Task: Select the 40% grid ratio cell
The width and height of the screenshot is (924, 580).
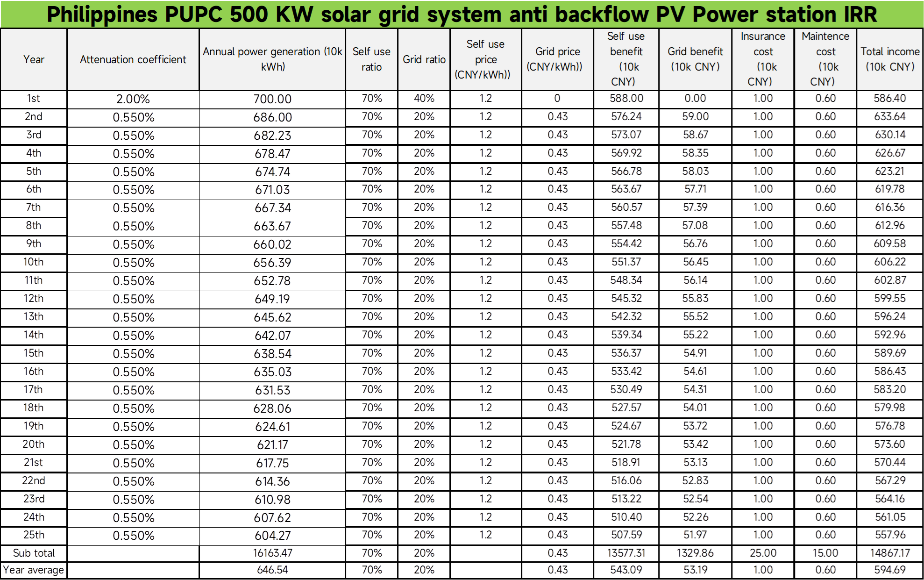Action: (424, 99)
